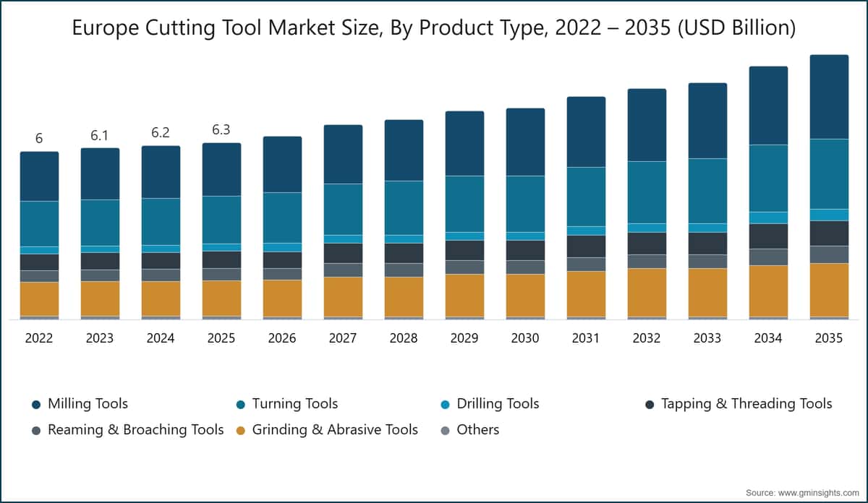Click the 2026 axis label

pos(282,338)
